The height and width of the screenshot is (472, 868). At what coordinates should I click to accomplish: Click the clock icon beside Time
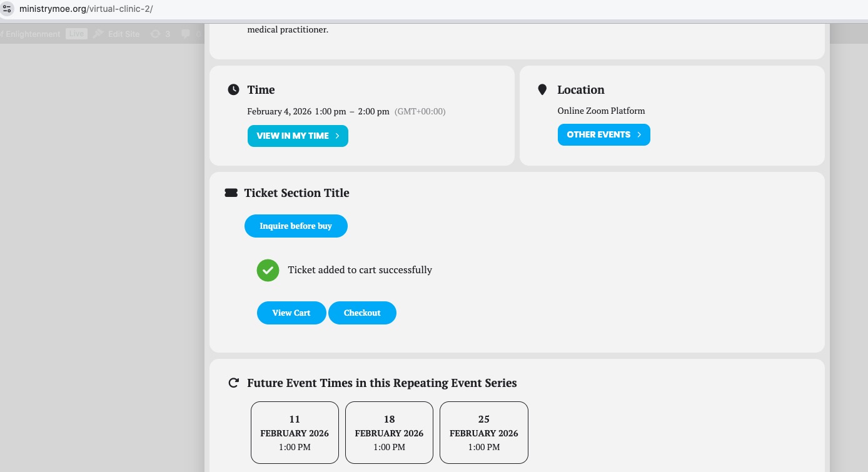pyautogui.click(x=233, y=89)
